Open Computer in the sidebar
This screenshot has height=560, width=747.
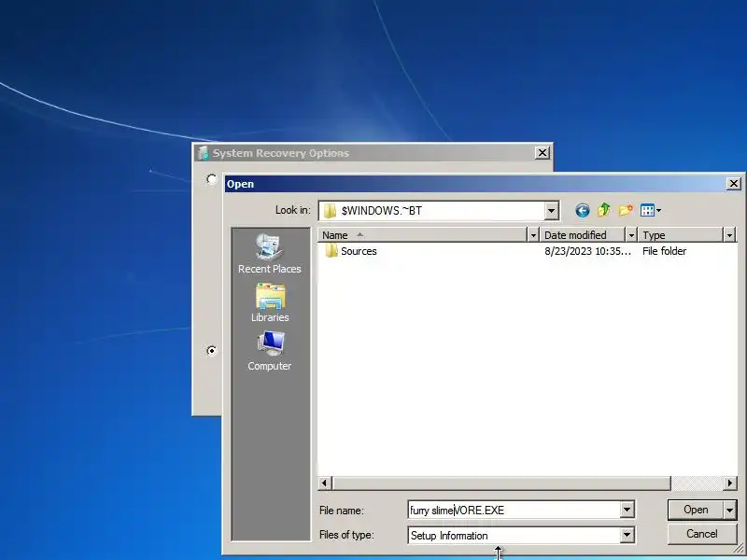click(270, 352)
